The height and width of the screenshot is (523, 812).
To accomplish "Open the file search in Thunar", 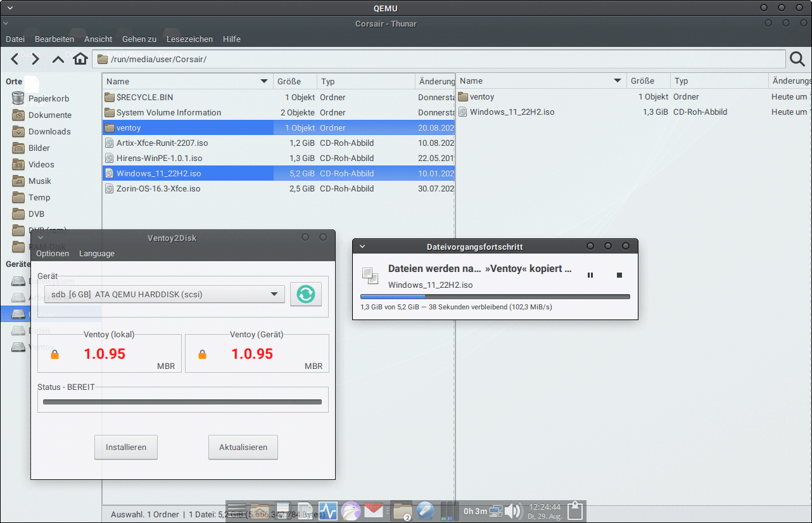I will (797, 58).
